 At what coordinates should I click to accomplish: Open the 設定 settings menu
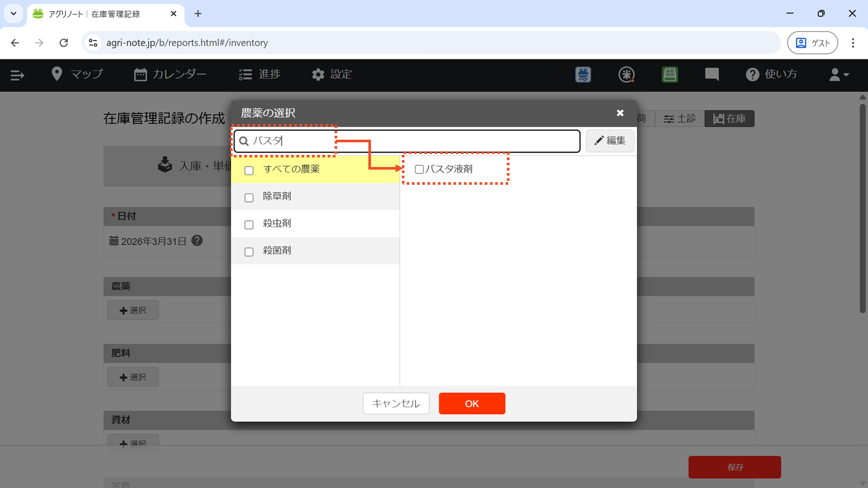[332, 74]
